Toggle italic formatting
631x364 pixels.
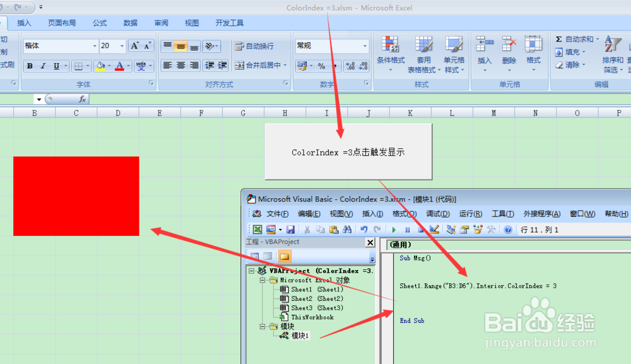click(x=42, y=66)
